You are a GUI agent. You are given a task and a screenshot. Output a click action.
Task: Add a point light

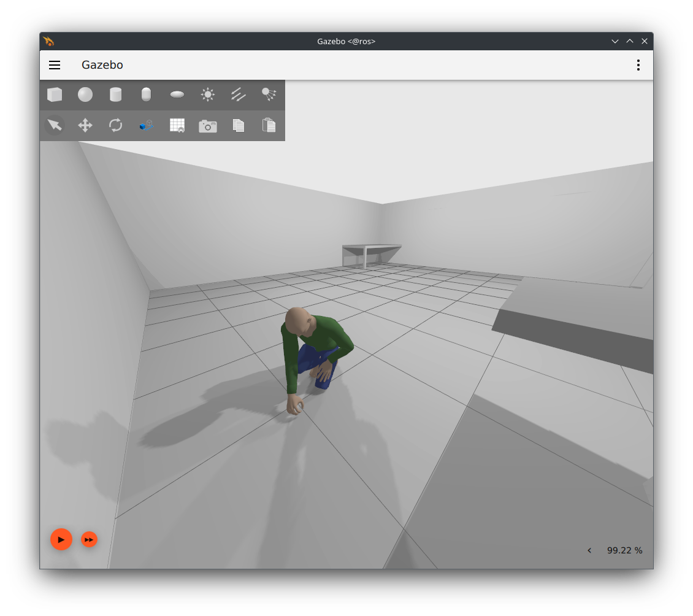tap(208, 94)
